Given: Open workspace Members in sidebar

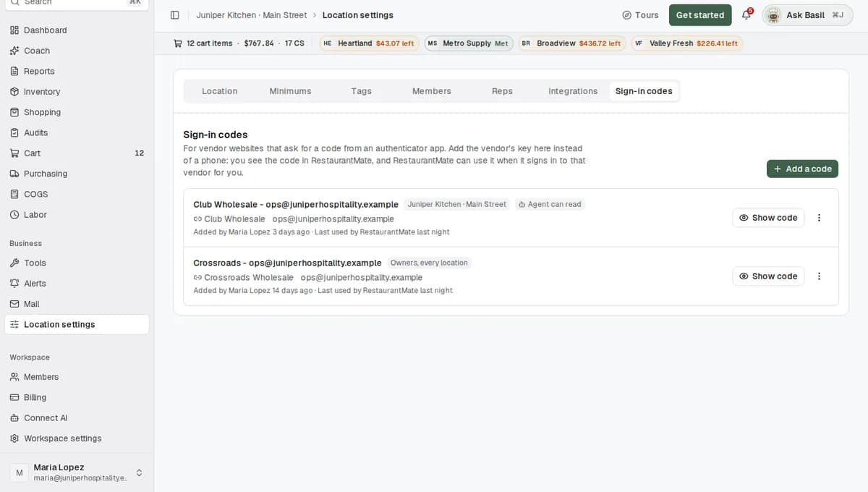Looking at the screenshot, I should [77, 377].
